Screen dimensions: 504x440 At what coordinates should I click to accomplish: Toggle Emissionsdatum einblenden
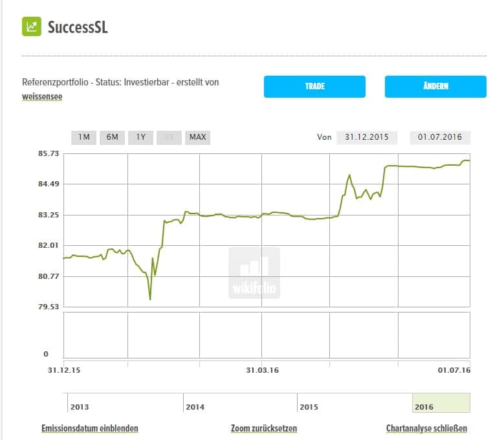[90, 428]
